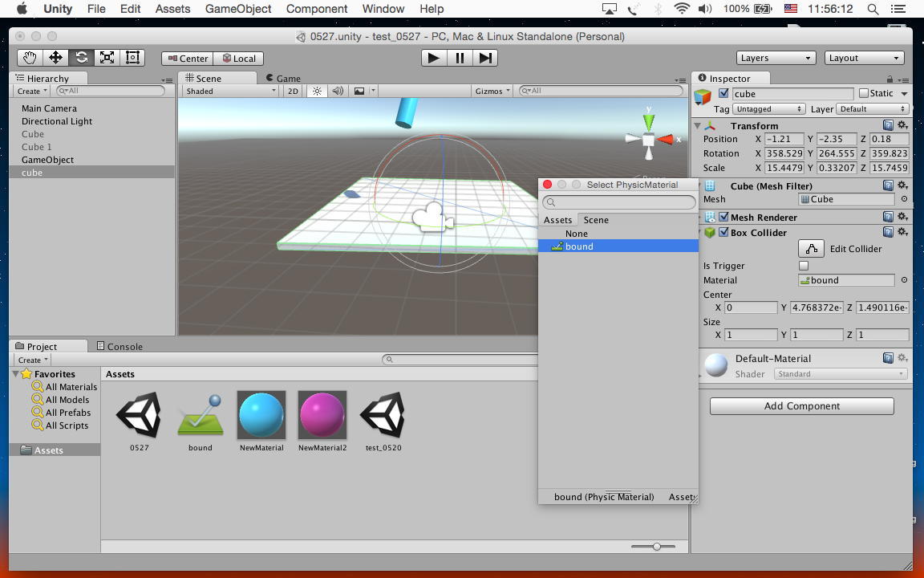This screenshot has height=578, width=924.
Task: Open the Layers dropdown
Action: coord(776,58)
